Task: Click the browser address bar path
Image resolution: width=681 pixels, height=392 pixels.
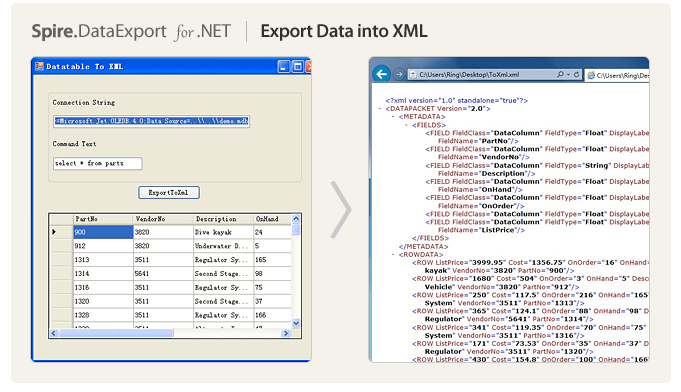Action: coord(469,75)
